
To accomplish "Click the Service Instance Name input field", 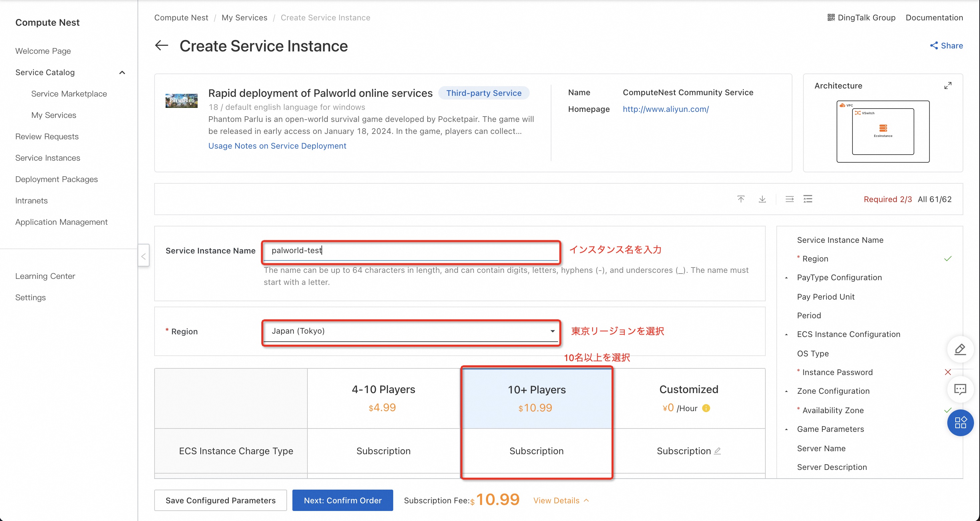I will [411, 250].
